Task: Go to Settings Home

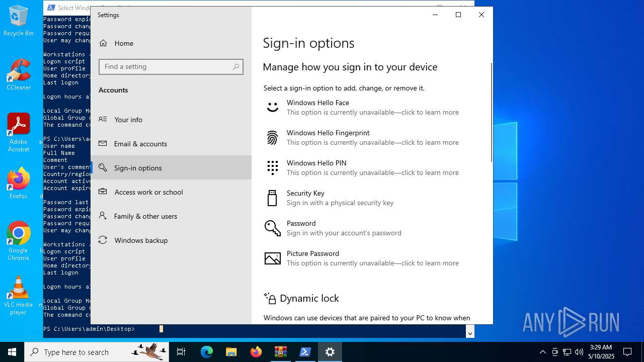Action: click(x=171, y=43)
